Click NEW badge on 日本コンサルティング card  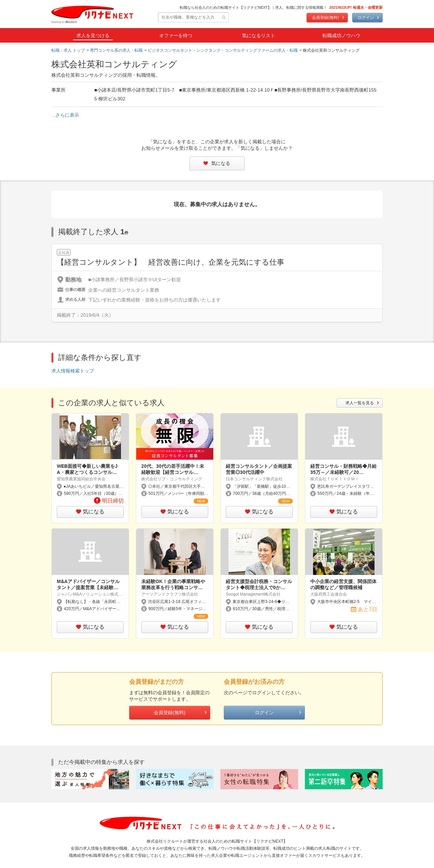[286, 501]
